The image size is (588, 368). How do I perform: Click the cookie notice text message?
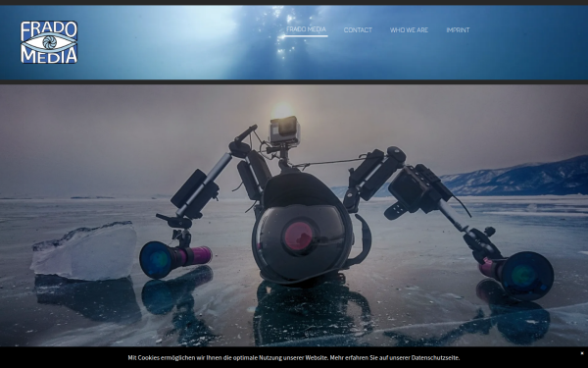(294, 358)
